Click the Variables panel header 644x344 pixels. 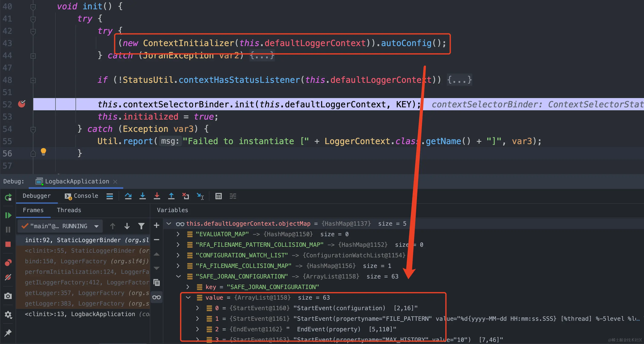[172, 210]
